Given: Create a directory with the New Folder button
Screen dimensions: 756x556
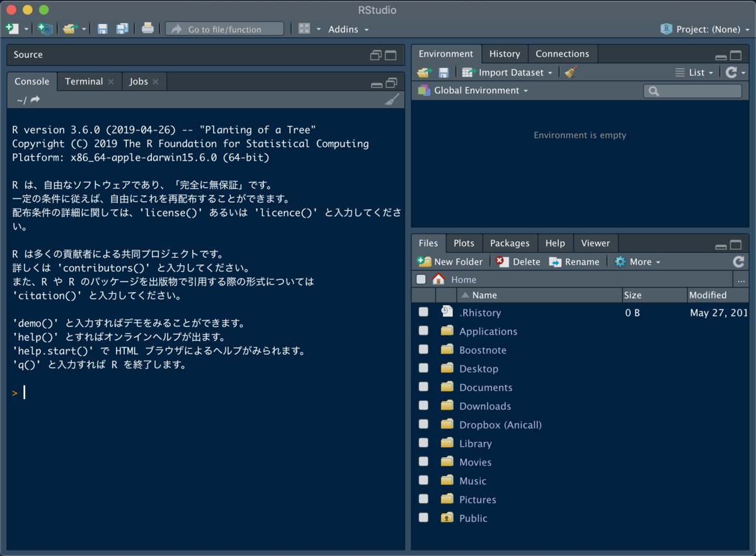Looking at the screenshot, I should tap(450, 262).
